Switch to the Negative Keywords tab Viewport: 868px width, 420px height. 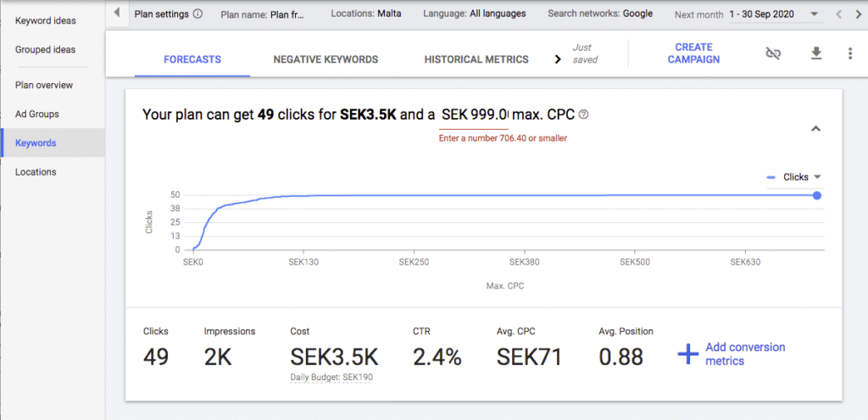(x=325, y=59)
